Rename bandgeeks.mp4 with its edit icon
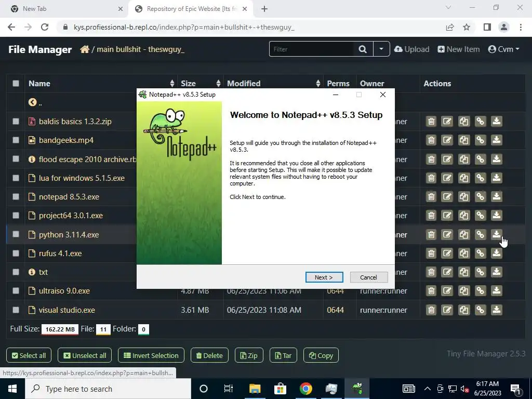The height and width of the screenshot is (399, 532). click(447, 140)
